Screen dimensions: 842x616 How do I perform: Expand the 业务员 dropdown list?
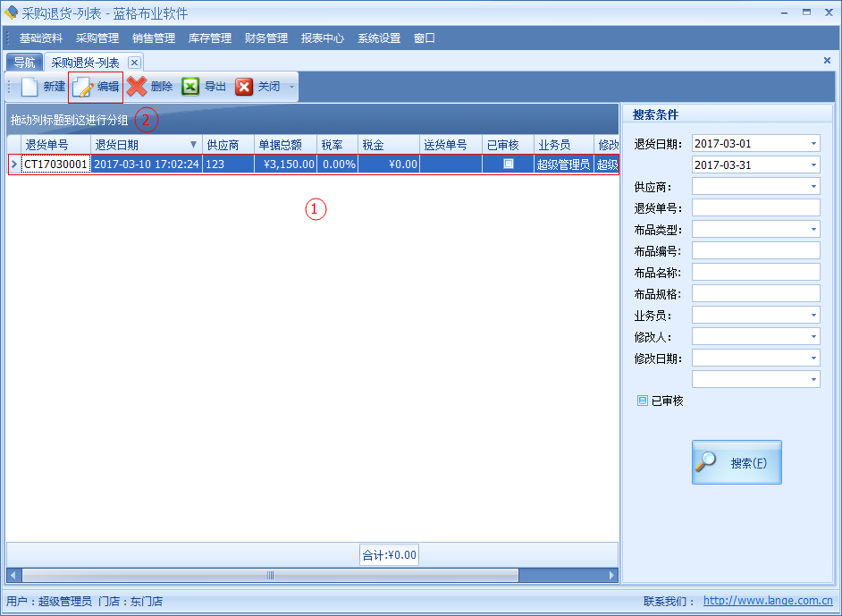[x=813, y=316]
